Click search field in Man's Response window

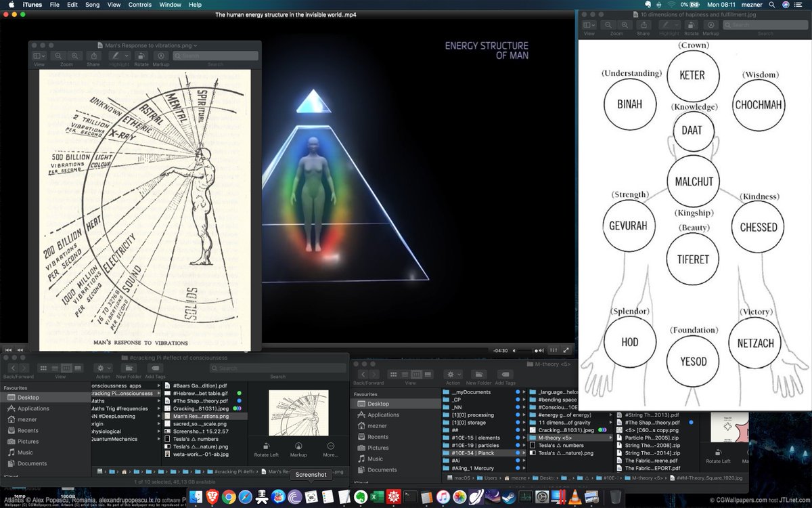(x=215, y=56)
